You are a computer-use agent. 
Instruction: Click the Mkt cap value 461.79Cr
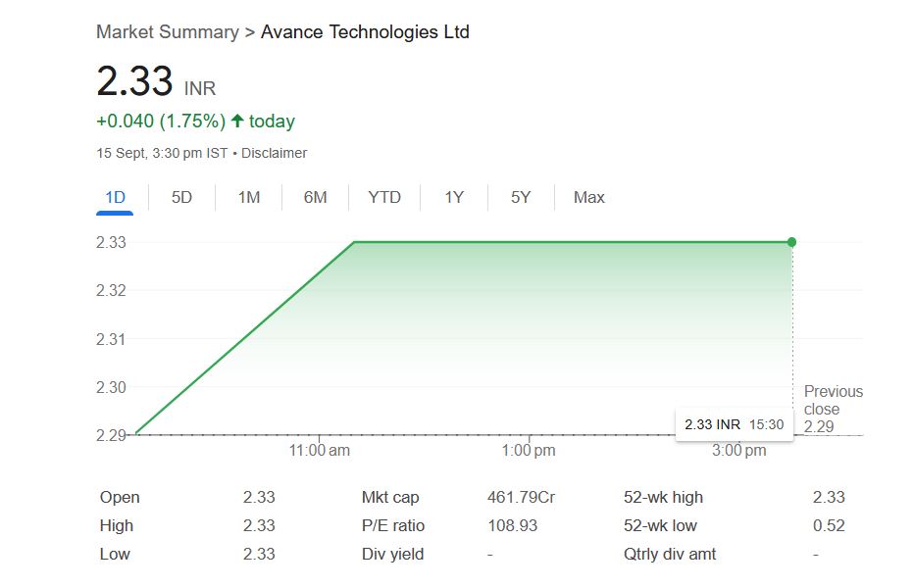[521, 497]
